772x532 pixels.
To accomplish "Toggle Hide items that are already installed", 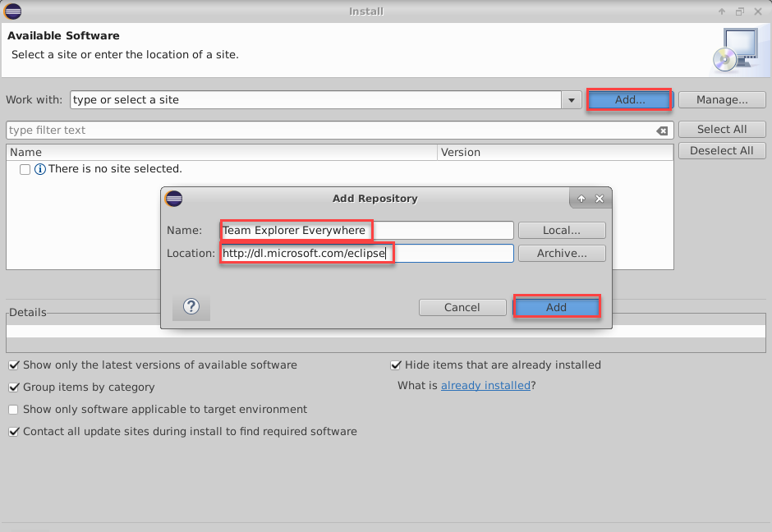I will click(395, 365).
